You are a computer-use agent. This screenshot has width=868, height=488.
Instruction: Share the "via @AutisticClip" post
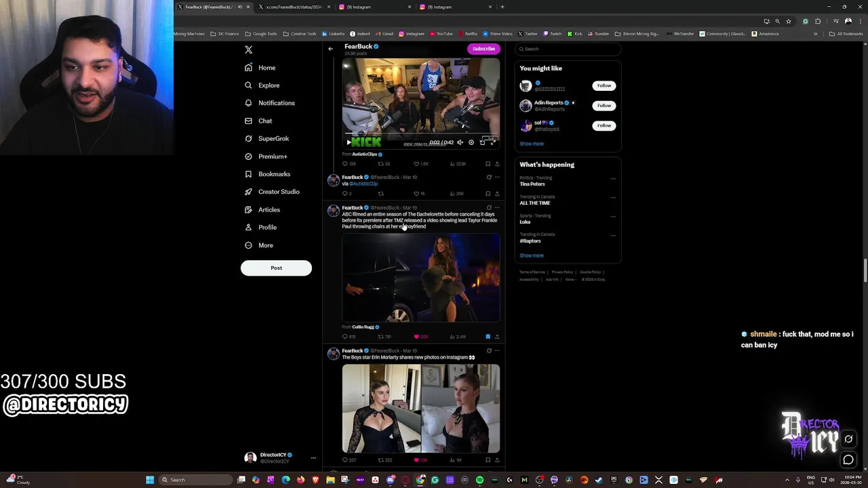click(x=497, y=194)
